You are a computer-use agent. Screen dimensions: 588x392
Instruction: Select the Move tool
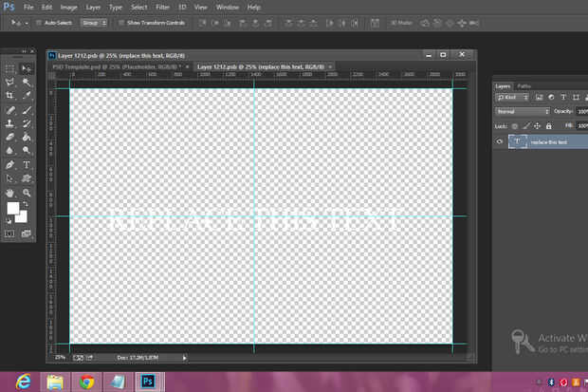pyautogui.click(x=27, y=69)
